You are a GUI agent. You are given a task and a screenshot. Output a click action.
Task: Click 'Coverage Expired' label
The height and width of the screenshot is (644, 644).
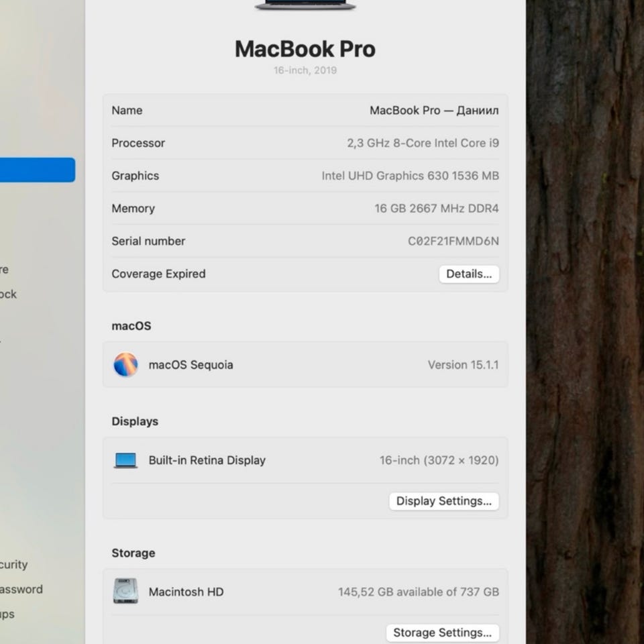(158, 274)
